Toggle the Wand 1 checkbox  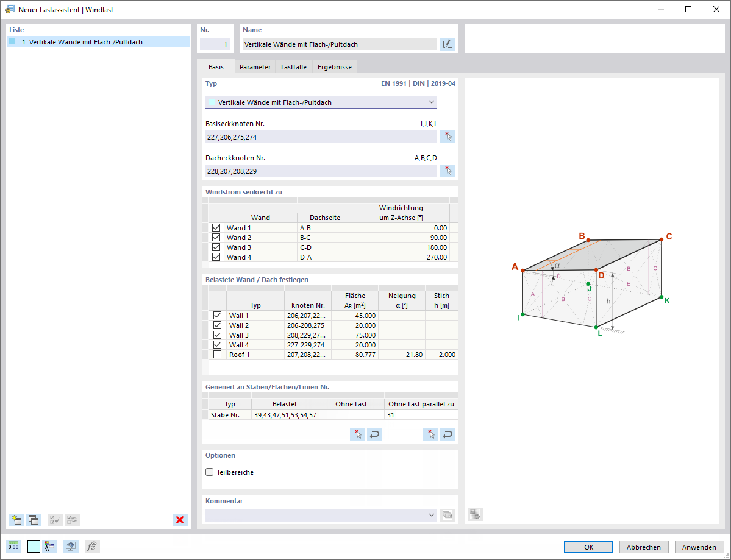point(216,228)
